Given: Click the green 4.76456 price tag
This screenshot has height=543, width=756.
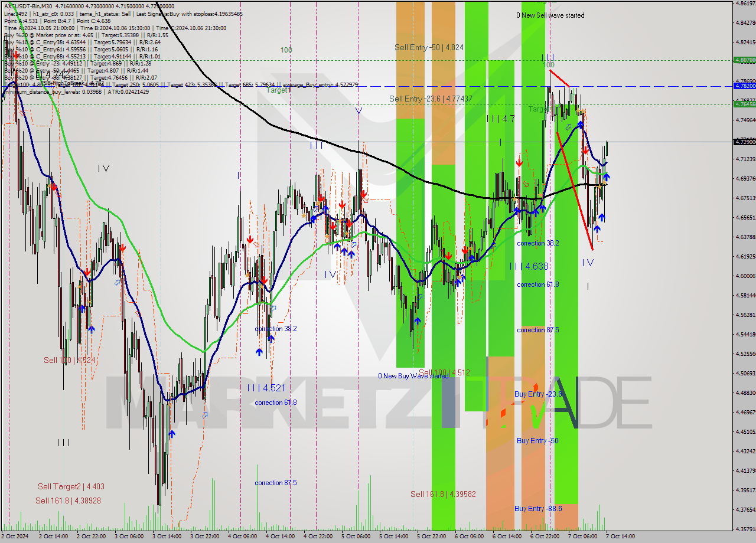Looking at the screenshot, I should coord(744,104).
